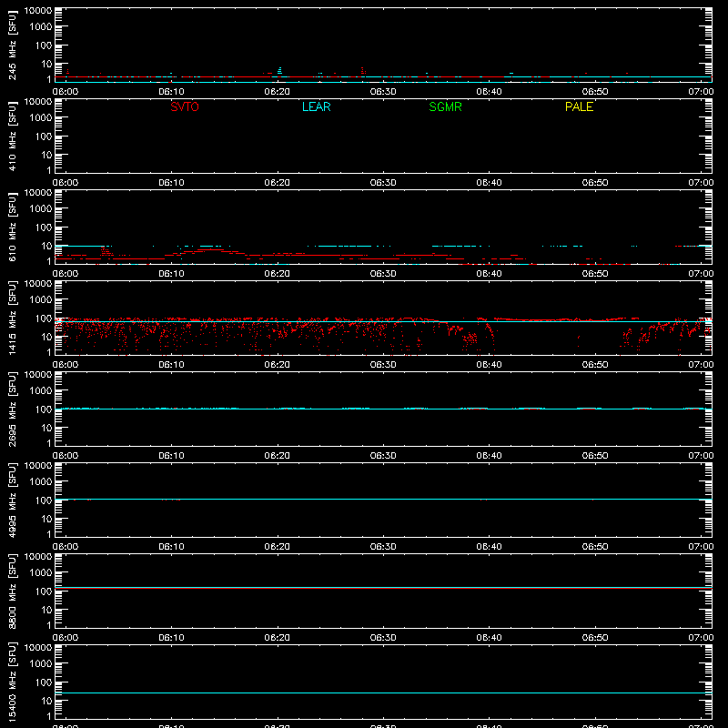This screenshot has height=728, width=728.
Task: Click 07:00 time label under 610 MHz panel
Action: [701, 274]
